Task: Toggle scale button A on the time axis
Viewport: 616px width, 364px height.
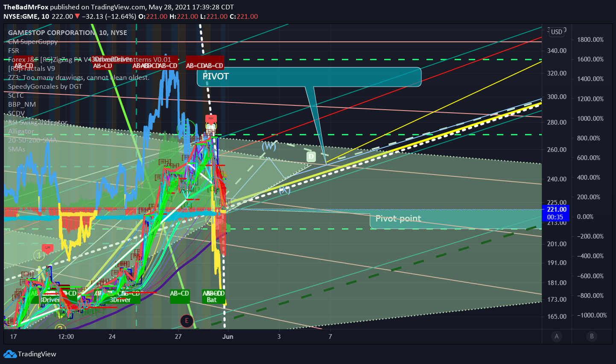Action: [x=557, y=336]
